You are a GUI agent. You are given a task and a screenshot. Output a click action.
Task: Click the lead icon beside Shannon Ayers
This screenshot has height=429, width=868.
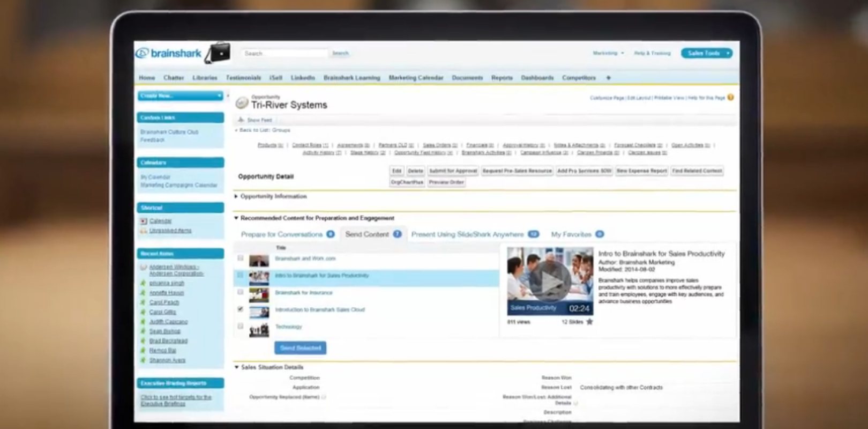pyautogui.click(x=143, y=360)
